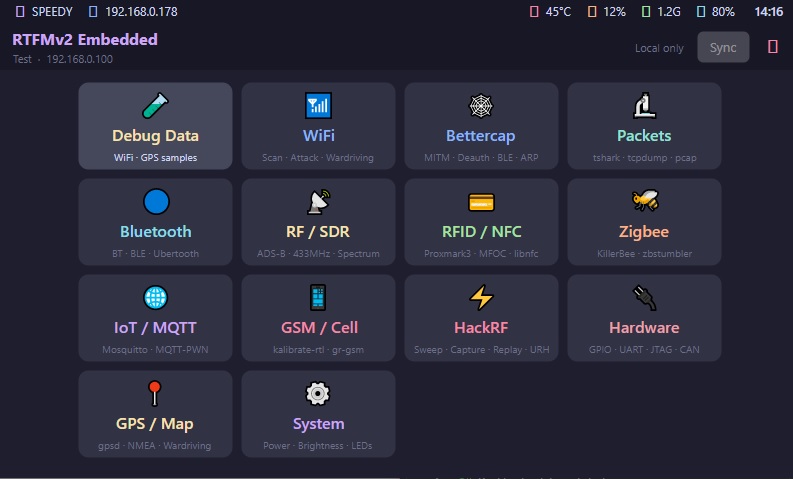The width and height of the screenshot is (793, 479).
Task: Click 'Power · Brightness · LEDs' subtitle
Action: click(318, 446)
